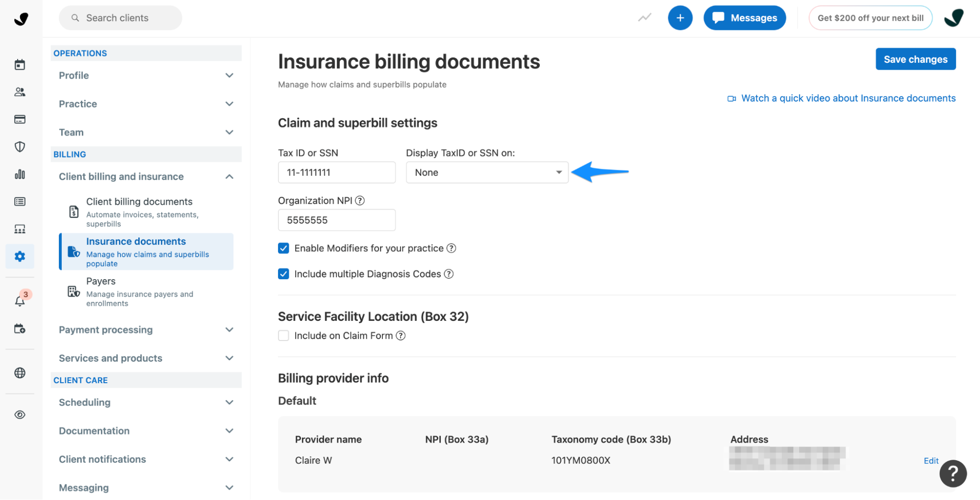Click provider name Claire W

coord(313,460)
